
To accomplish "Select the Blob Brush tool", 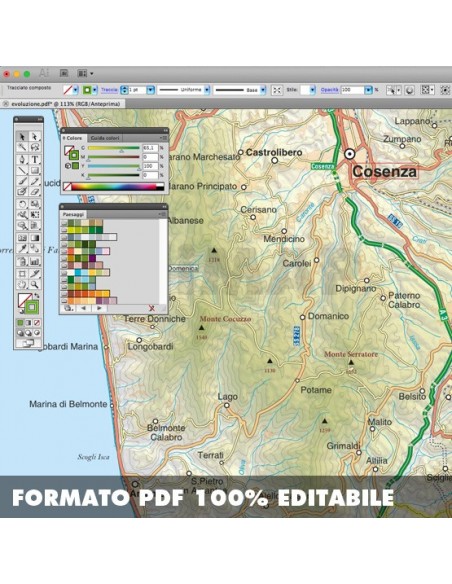I will [22, 192].
